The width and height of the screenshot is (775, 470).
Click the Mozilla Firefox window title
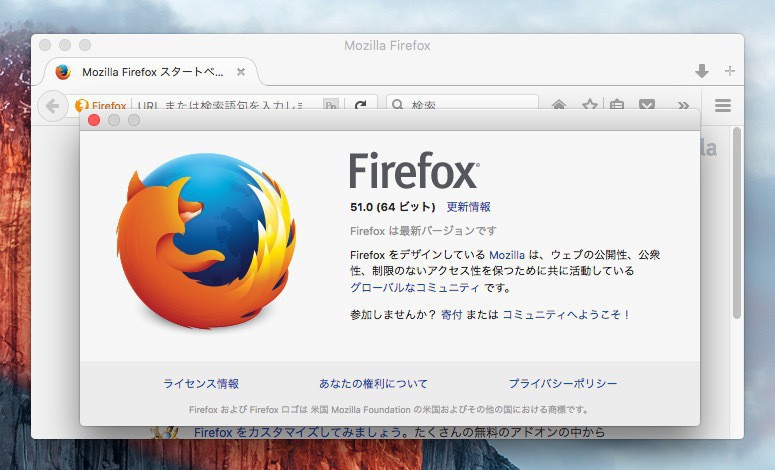(387, 45)
